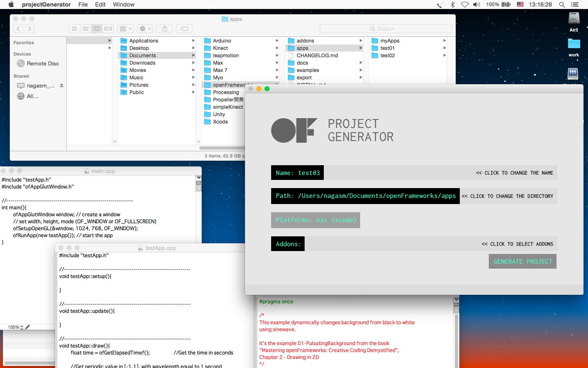Click the battery status icon
The height and width of the screenshot is (368, 588).
[x=506, y=4]
